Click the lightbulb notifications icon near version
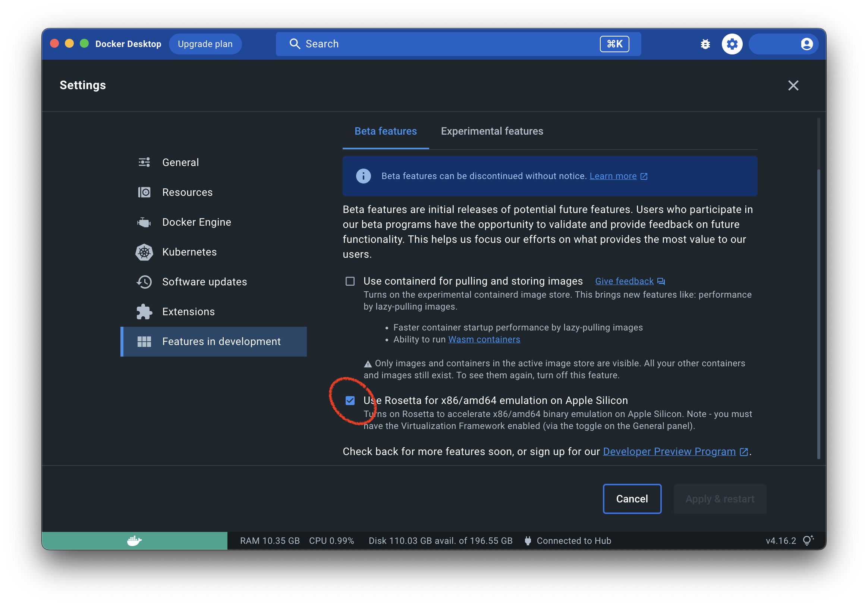 808,540
